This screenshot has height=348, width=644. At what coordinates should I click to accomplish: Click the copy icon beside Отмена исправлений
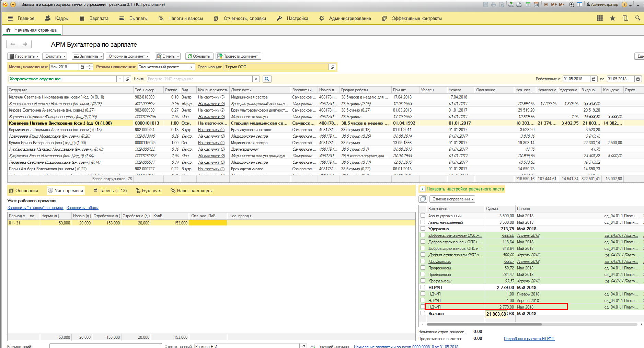tap(423, 199)
